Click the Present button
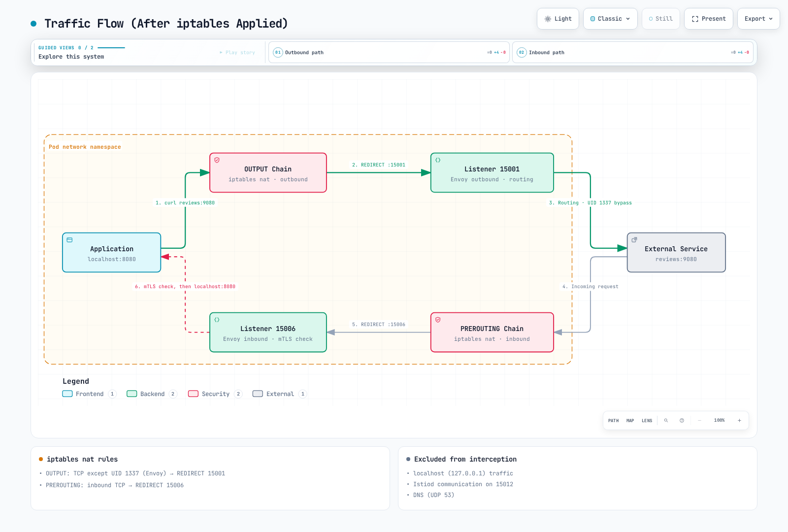Viewport: 788px width, 532px height. [x=708, y=19]
